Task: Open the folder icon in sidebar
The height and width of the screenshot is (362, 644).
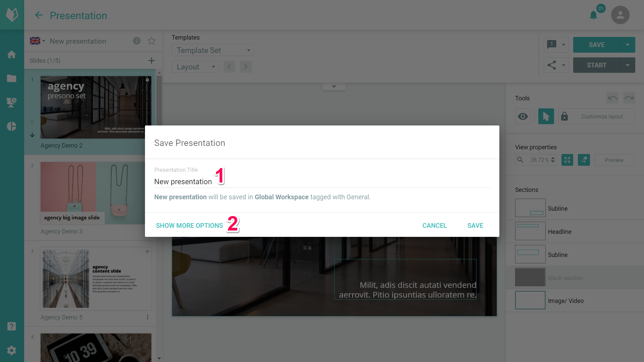Action: 12,79
